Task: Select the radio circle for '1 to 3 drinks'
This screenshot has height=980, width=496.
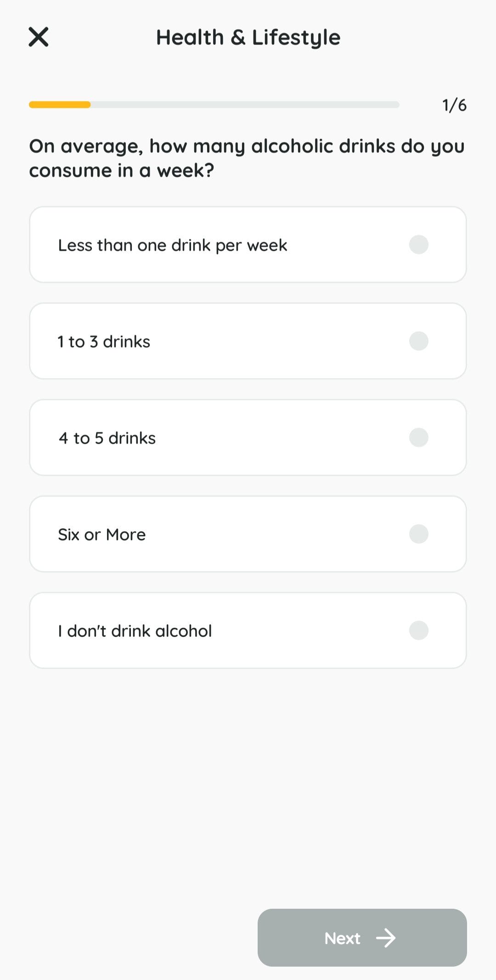Action: 418,341
